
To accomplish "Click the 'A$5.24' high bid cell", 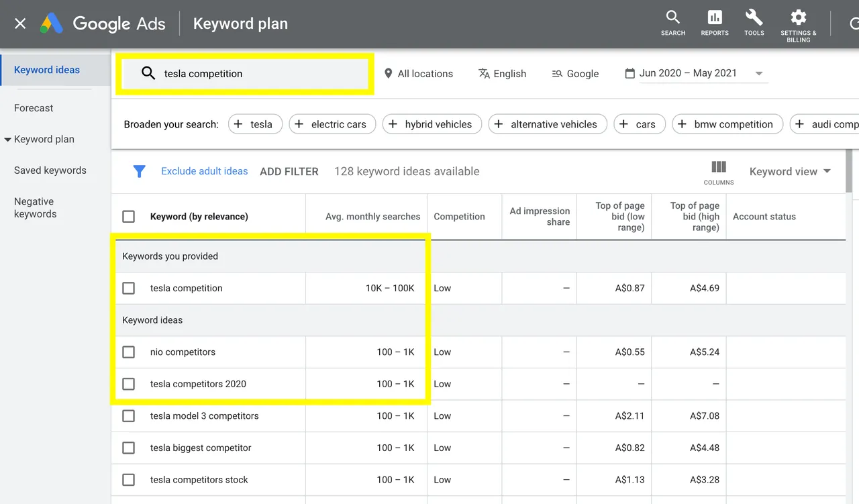I will 705,352.
